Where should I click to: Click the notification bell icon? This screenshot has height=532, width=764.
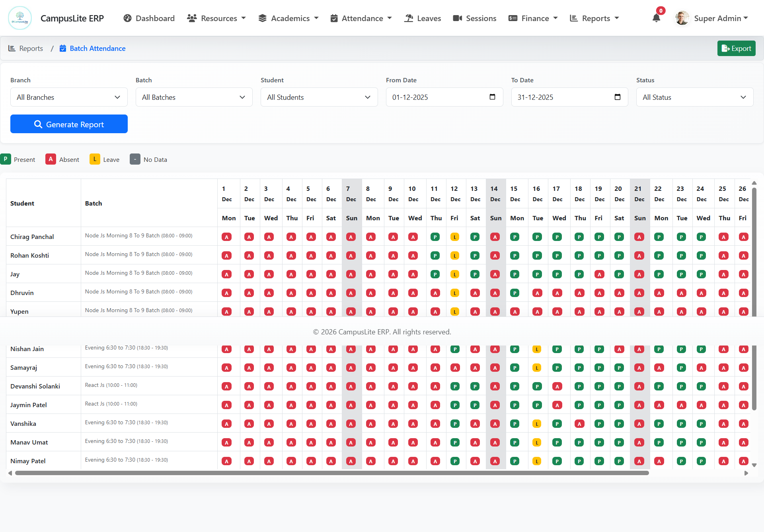click(x=656, y=18)
